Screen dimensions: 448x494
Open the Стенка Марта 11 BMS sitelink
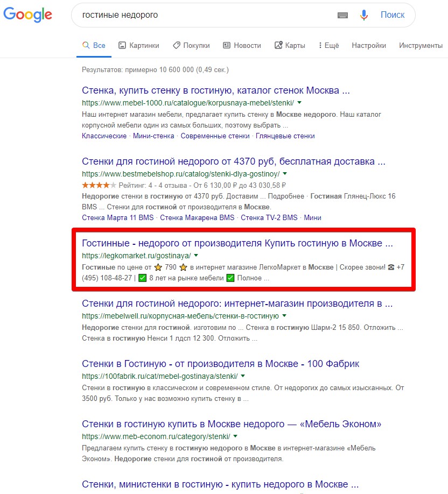point(117,217)
